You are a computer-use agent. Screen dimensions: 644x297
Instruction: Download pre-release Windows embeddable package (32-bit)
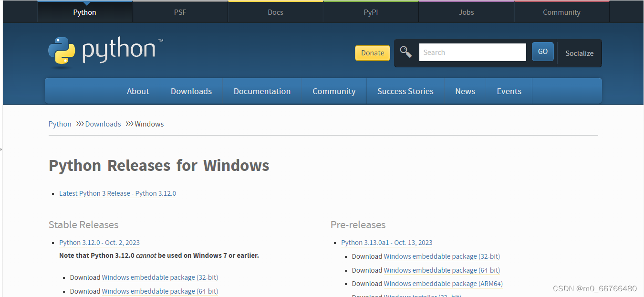(442, 256)
